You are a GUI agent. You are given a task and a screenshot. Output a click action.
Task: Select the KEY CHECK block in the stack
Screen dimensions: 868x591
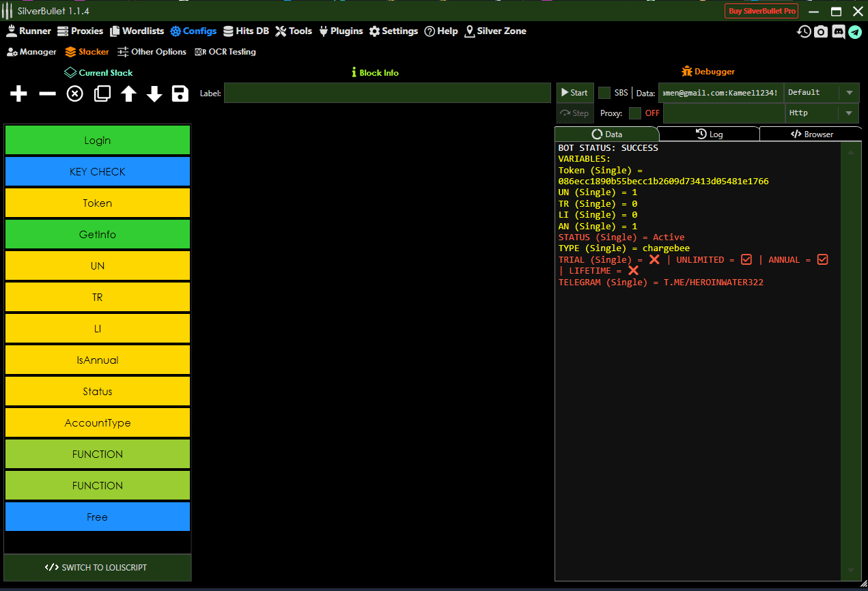(97, 172)
